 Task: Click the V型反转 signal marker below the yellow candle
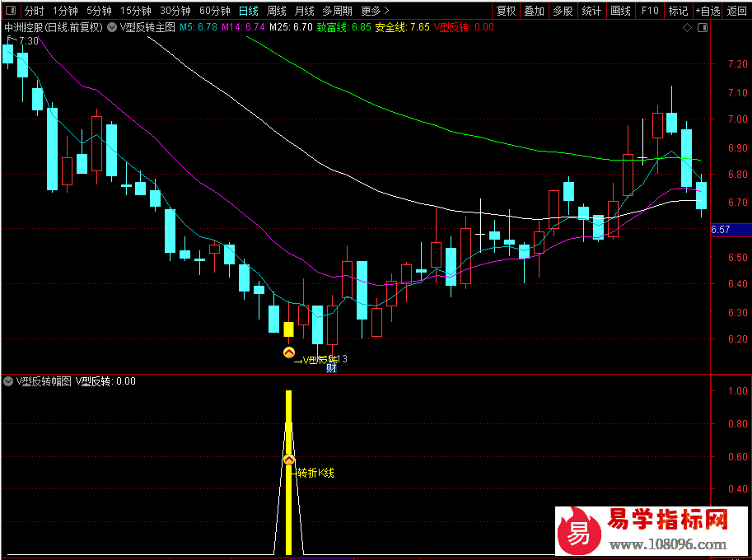click(289, 352)
